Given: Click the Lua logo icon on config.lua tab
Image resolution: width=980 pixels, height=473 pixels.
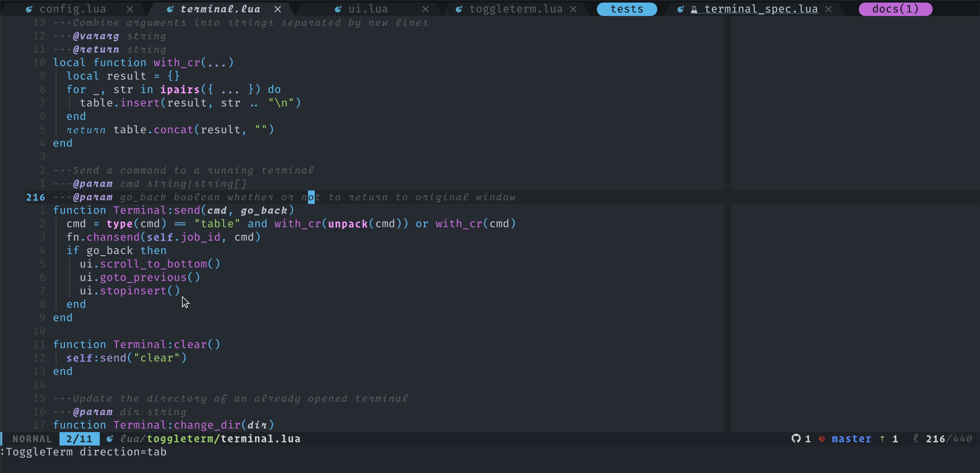Looking at the screenshot, I should 29,9.
